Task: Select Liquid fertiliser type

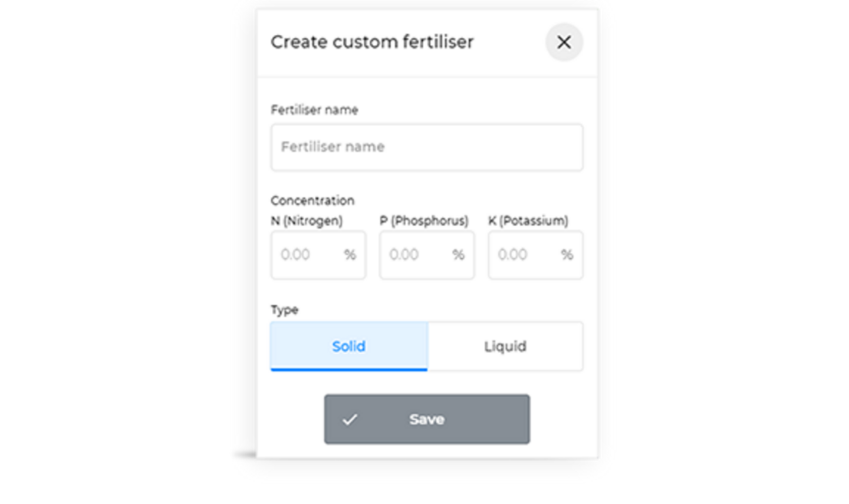Action: 505,346
